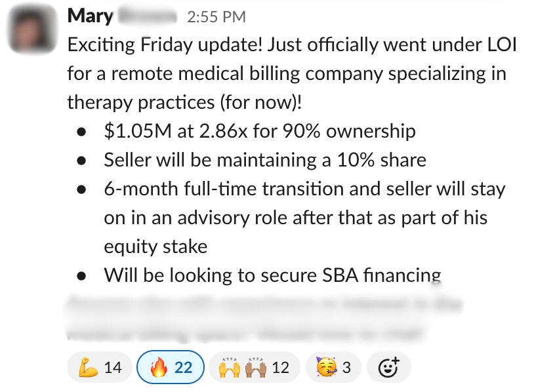Click the flexed bicep emoji reaction
534x392 pixels.
pyautogui.click(x=87, y=367)
